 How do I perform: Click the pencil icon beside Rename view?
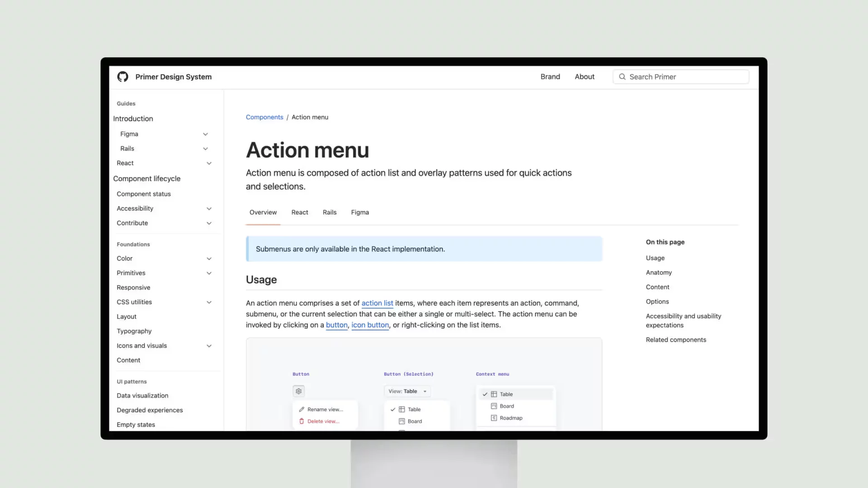(302, 409)
